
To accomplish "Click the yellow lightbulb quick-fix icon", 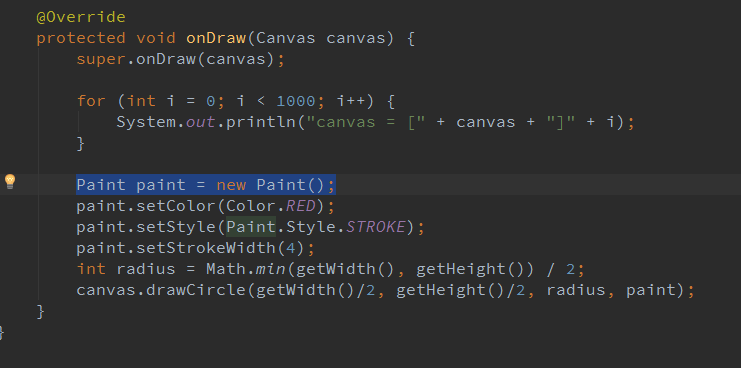I will (x=9, y=182).
